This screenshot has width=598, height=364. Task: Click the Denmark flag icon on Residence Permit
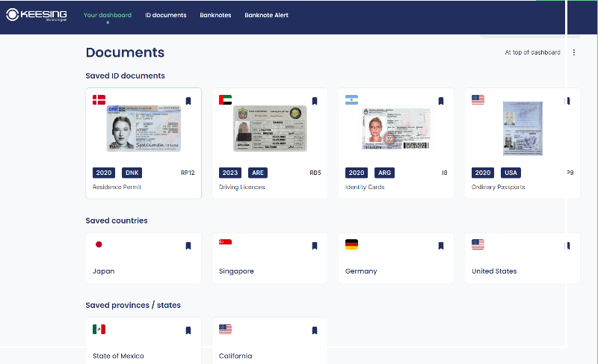(x=99, y=99)
